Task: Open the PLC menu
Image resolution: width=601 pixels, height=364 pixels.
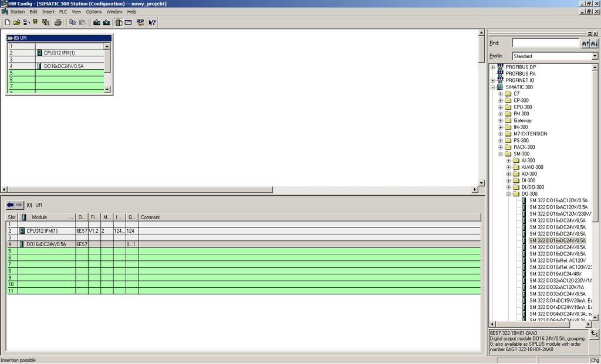Action: click(x=63, y=12)
